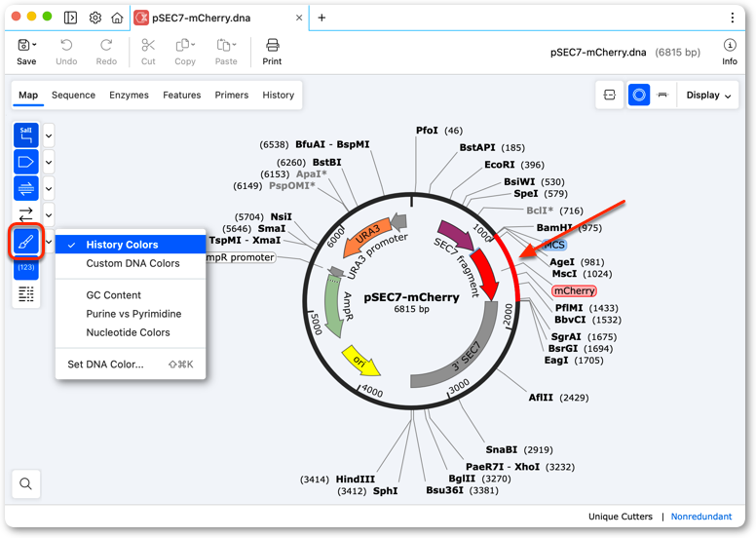
Task: Toggle enzyme sites (SalI) display
Action: tap(26, 135)
